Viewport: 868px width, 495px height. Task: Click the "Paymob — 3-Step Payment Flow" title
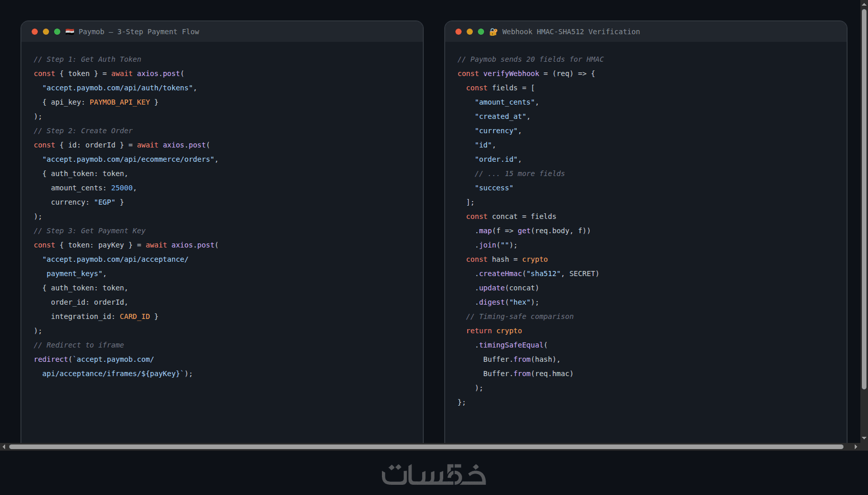point(139,32)
